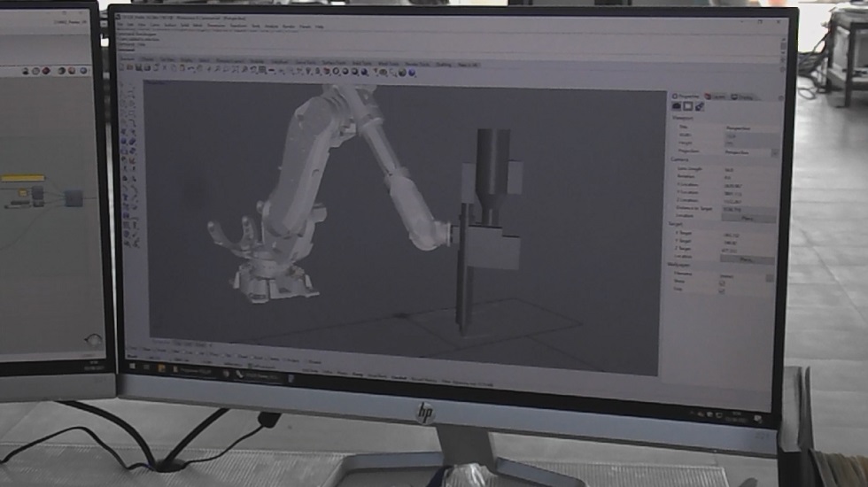868x487 pixels.
Task: Select the camera icon in Properties panel
Action: [x=678, y=107]
